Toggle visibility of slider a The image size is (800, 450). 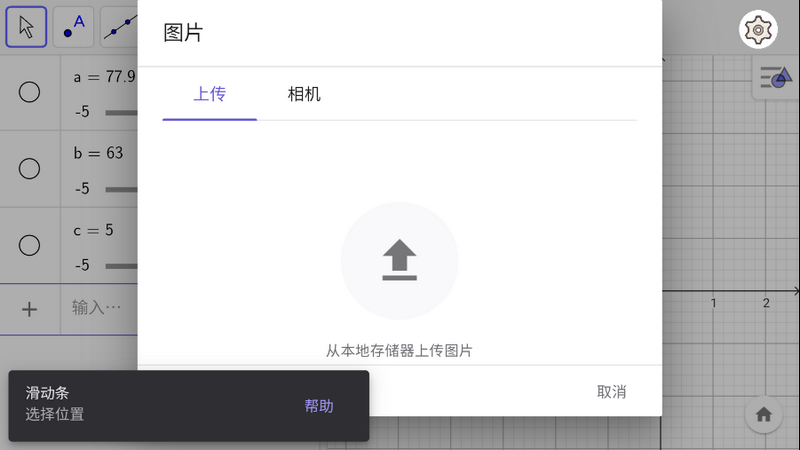click(30, 92)
